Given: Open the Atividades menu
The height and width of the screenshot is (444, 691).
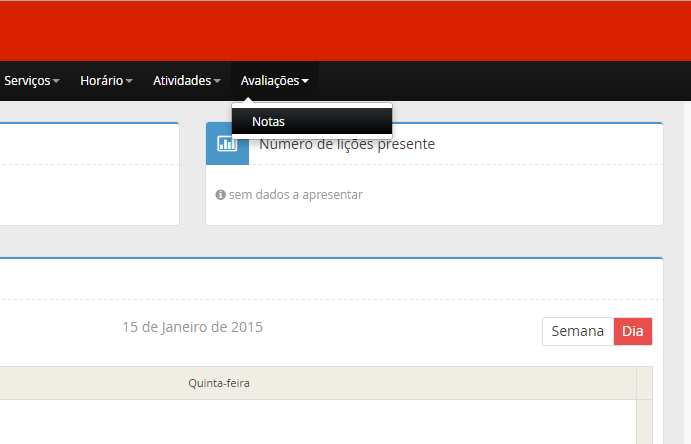Looking at the screenshot, I should [x=181, y=80].
